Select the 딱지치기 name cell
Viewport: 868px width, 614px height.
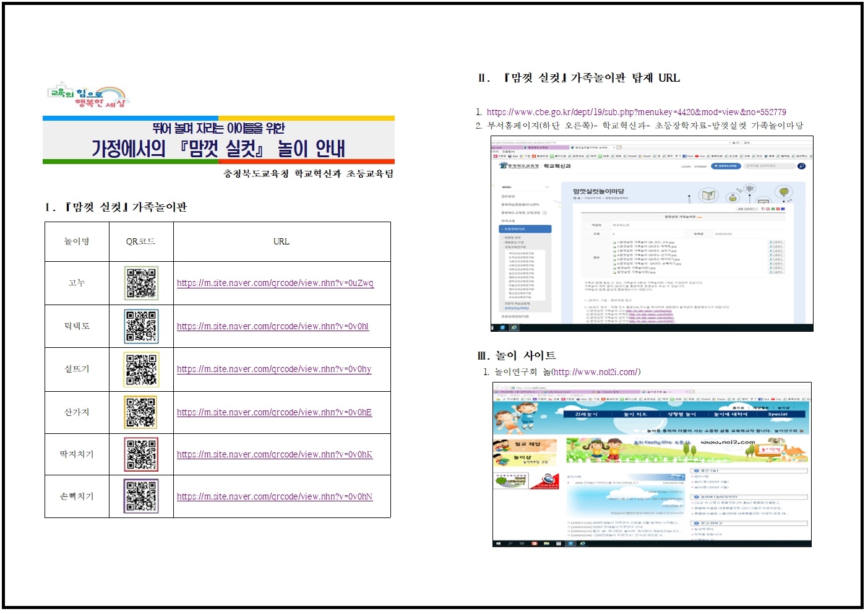[x=77, y=454]
